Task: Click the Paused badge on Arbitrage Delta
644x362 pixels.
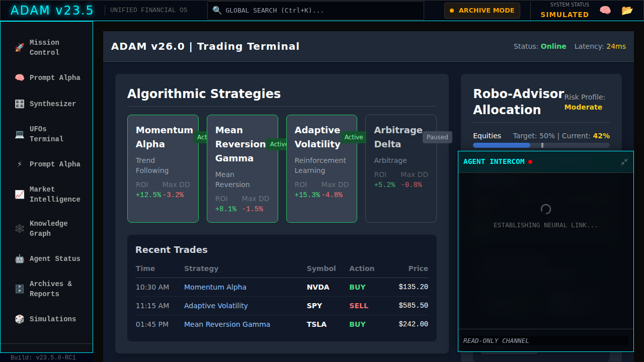Action: pos(437,137)
